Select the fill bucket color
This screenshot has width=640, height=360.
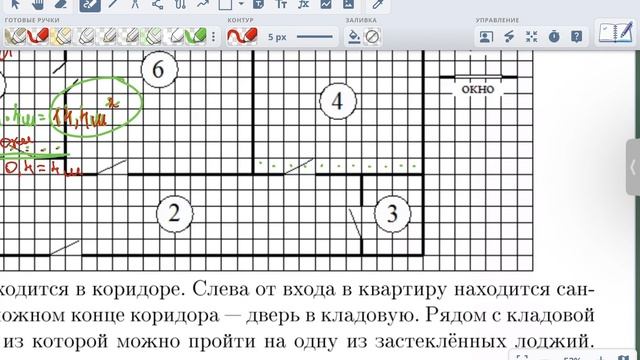pyautogui.click(x=354, y=37)
